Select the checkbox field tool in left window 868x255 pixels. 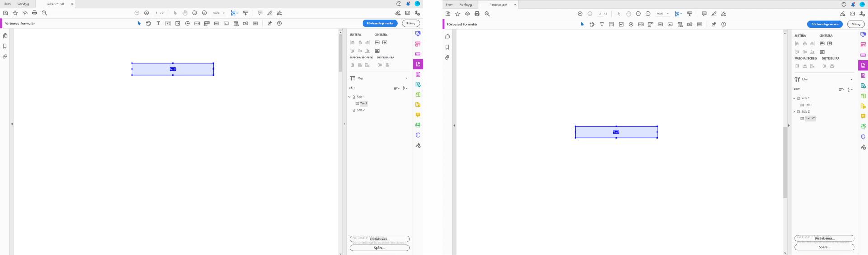click(x=178, y=24)
